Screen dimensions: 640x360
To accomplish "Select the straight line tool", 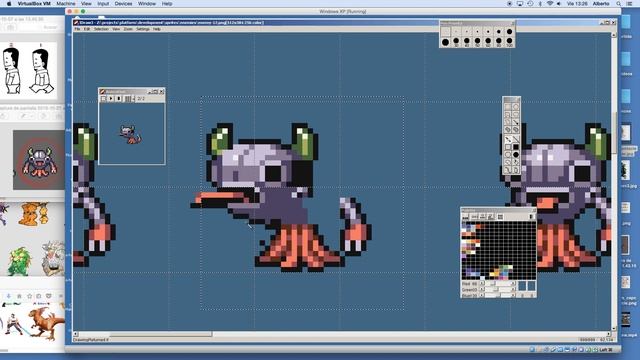I will (516, 139).
